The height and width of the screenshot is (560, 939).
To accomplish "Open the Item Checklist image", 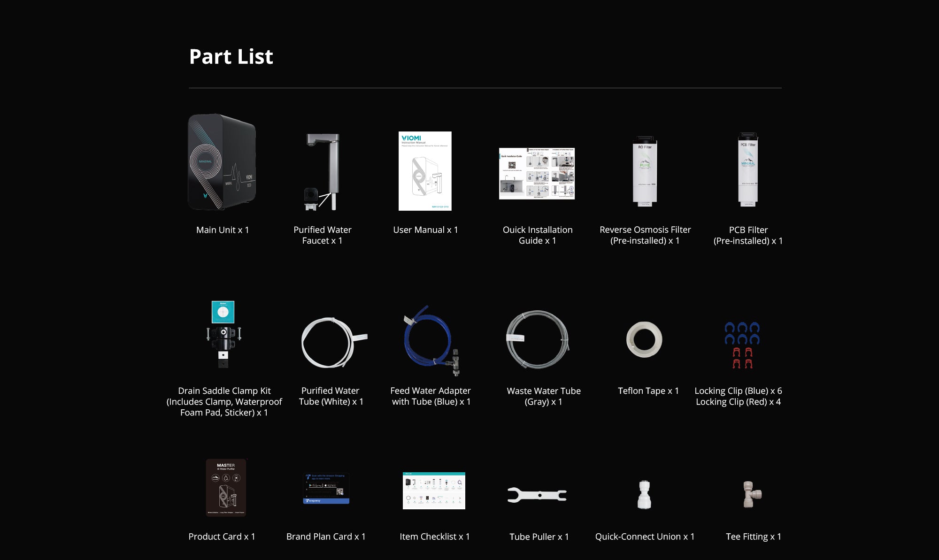I will point(434,491).
